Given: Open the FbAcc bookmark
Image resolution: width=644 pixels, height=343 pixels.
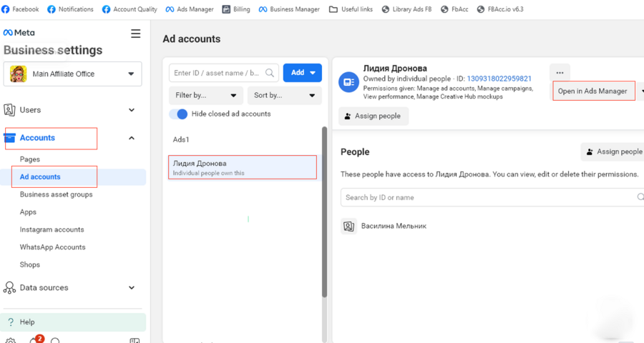Looking at the screenshot, I should [x=454, y=9].
